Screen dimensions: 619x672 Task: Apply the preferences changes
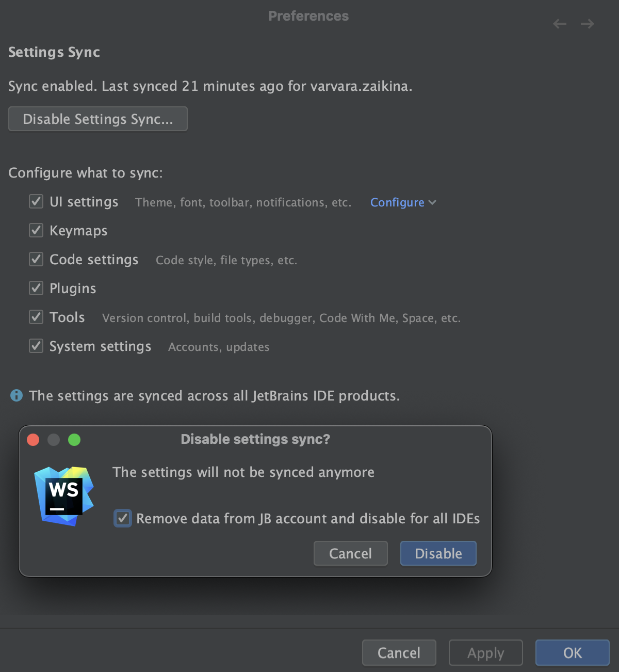pyautogui.click(x=485, y=652)
